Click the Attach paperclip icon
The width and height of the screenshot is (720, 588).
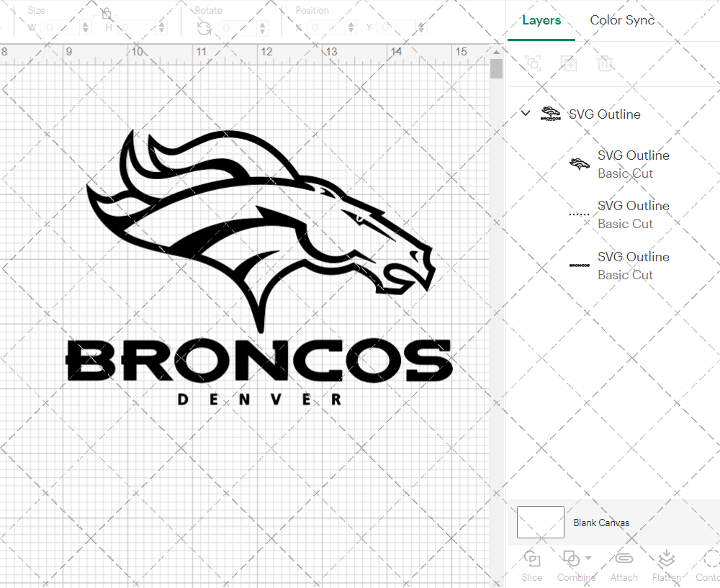coord(624,559)
